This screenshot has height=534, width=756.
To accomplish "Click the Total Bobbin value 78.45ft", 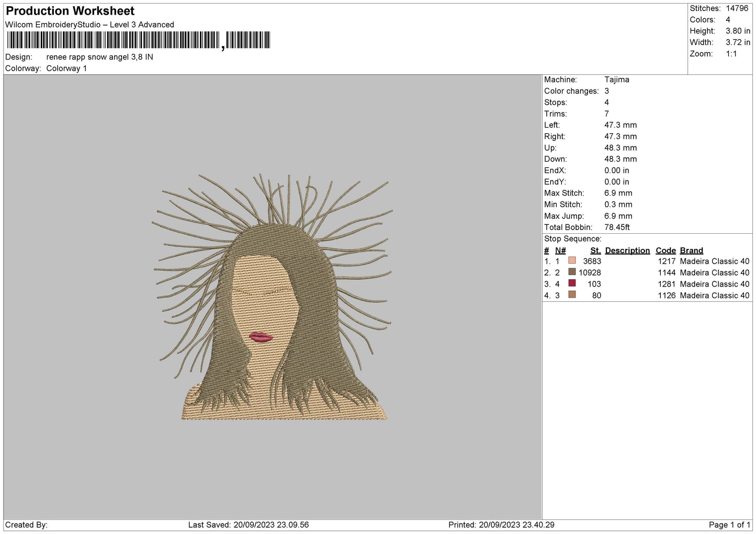I will (x=617, y=228).
